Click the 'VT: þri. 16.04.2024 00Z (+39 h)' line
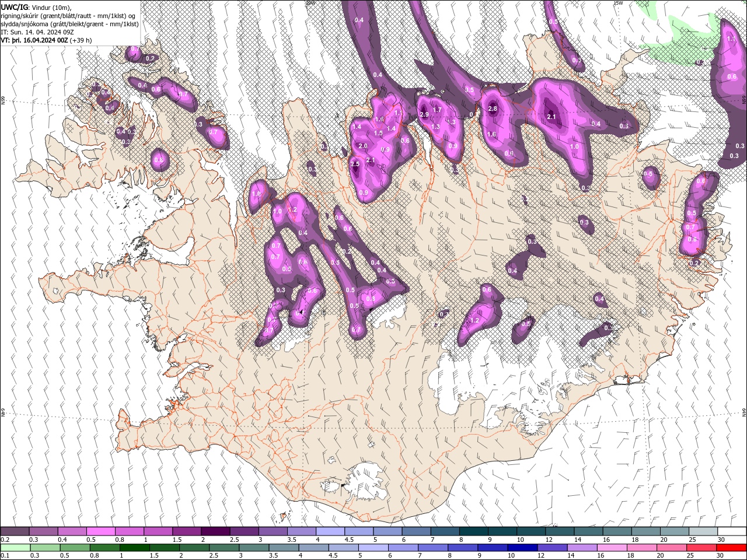Screen dimensions: 747x560 46,40
